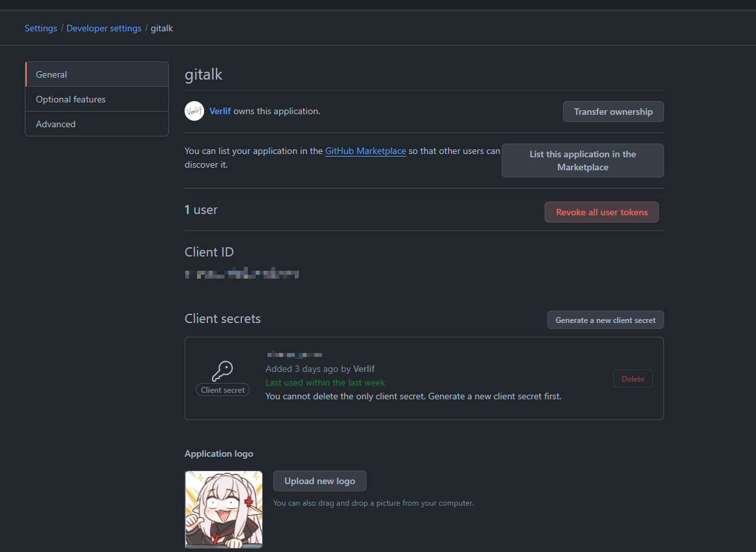Viewport: 756px width, 552px height.
Task: Follow the GitHub Marketplace link
Action: (365, 151)
